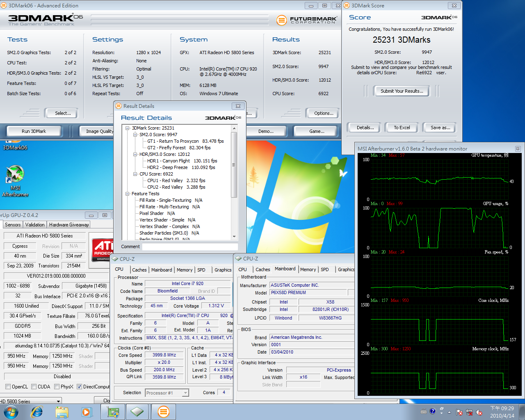The image size is (525, 420).
Task: Open the Validation tab in GPU-Z
Action: pyautogui.click(x=35, y=225)
